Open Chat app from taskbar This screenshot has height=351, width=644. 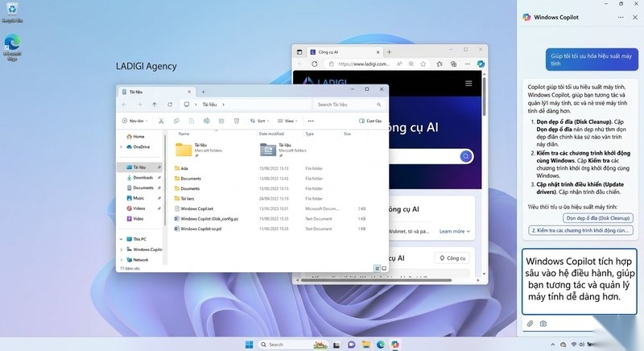coord(351,345)
